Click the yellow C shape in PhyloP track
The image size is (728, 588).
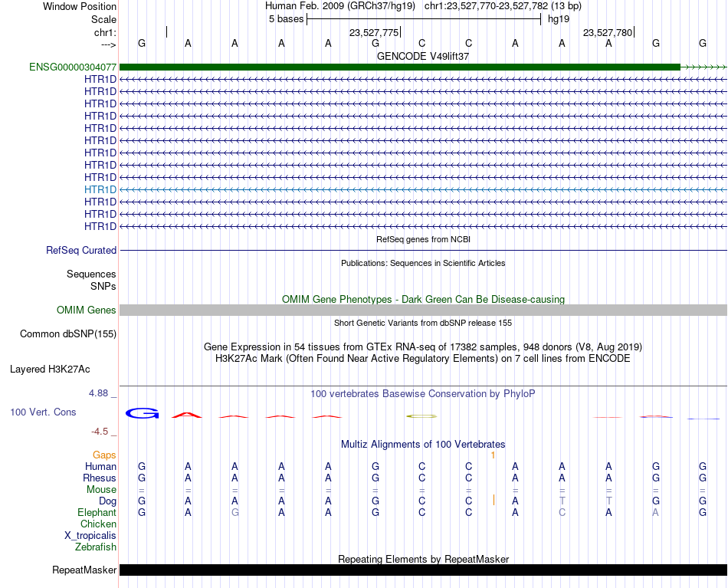pos(421,416)
